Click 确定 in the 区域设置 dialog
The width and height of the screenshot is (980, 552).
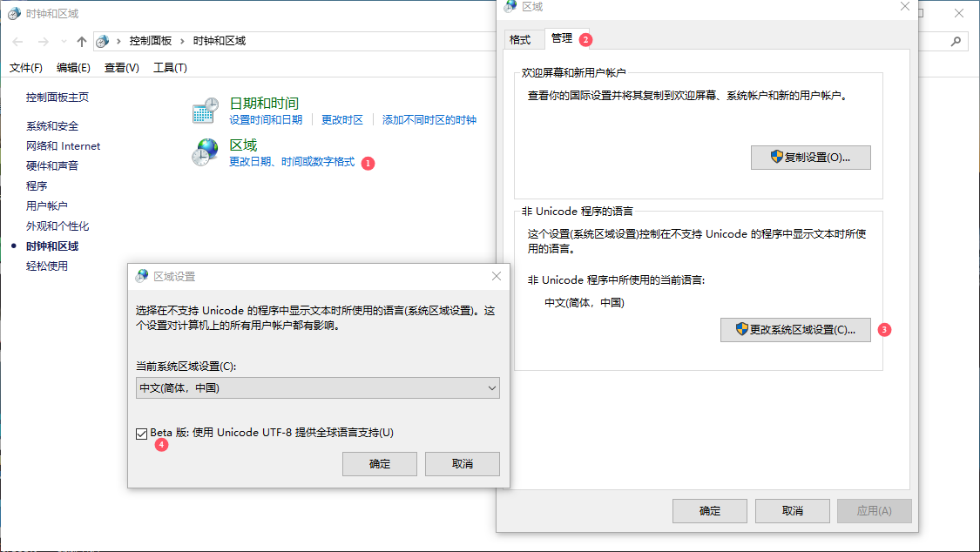[380, 464]
